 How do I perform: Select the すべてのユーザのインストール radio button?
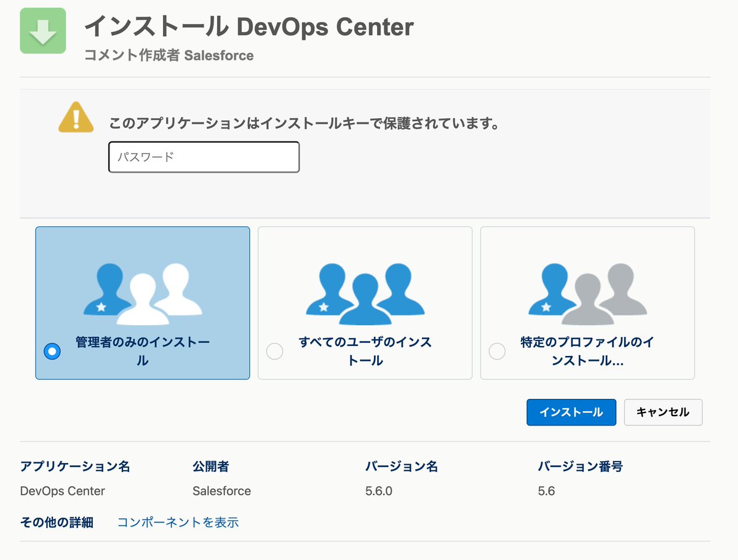pos(274,351)
